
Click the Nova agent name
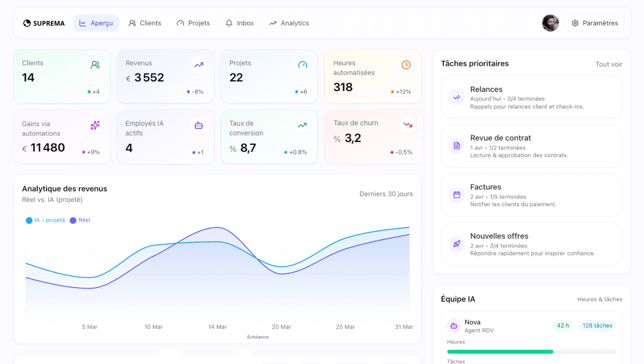tap(472, 322)
